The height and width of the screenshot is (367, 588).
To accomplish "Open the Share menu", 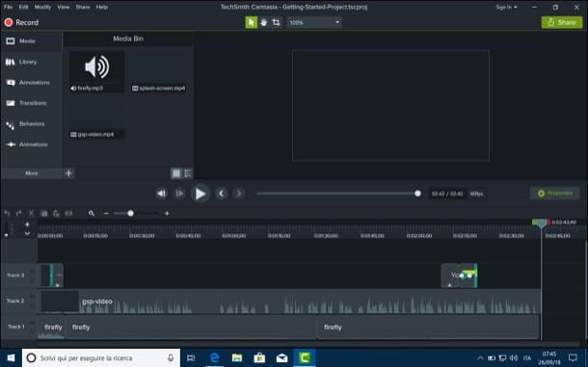I will tap(83, 7).
